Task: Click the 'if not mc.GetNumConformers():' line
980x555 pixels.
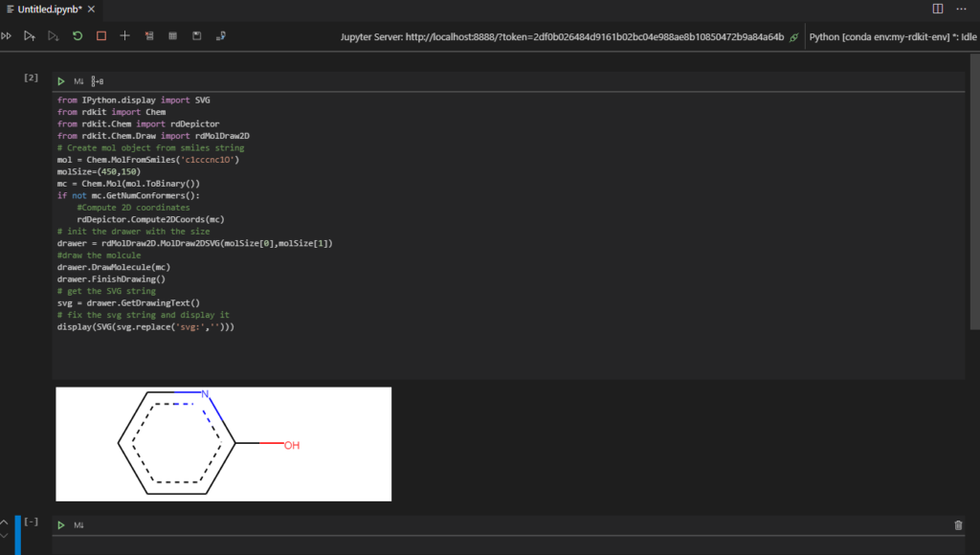Action: pos(129,195)
